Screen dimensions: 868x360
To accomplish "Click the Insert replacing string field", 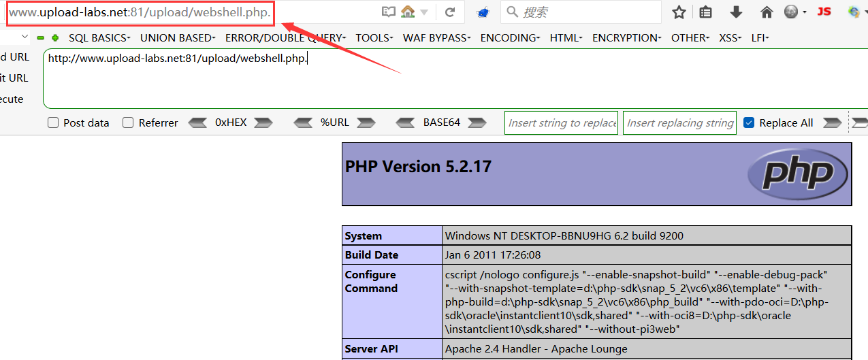I will (679, 122).
